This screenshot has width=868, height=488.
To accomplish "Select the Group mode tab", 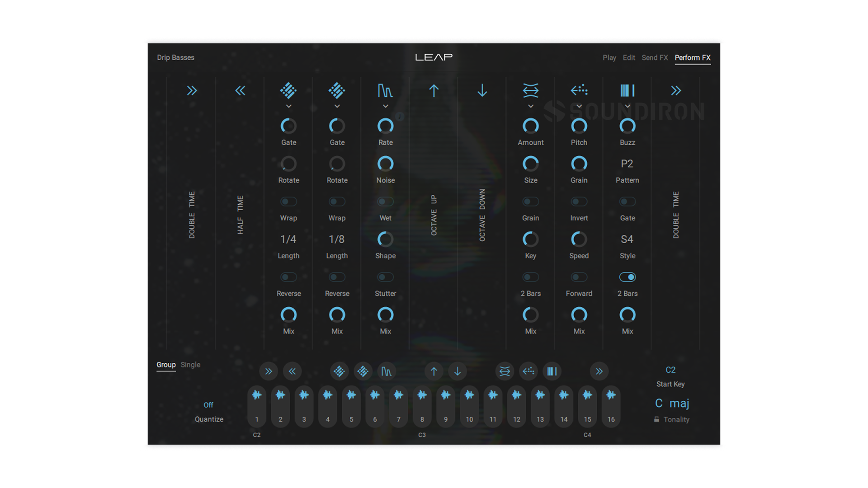I will [x=166, y=365].
